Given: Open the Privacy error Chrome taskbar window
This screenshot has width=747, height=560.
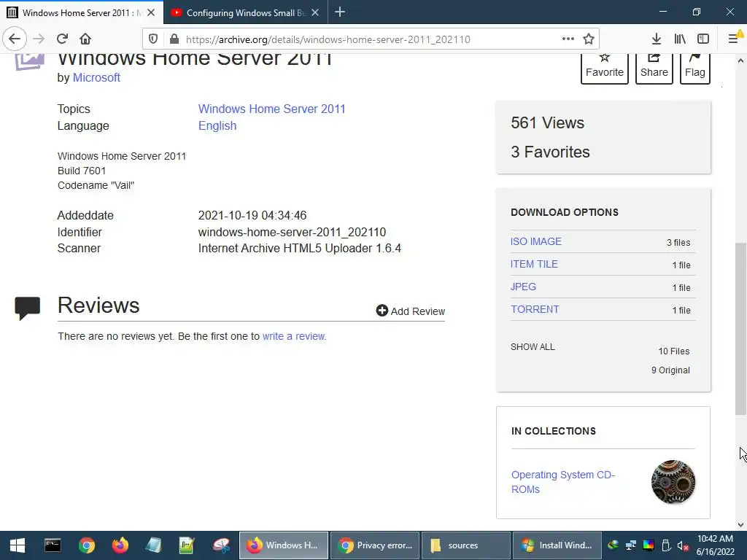Looking at the screenshot, I should pyautogui.click(x=375, y=545).
